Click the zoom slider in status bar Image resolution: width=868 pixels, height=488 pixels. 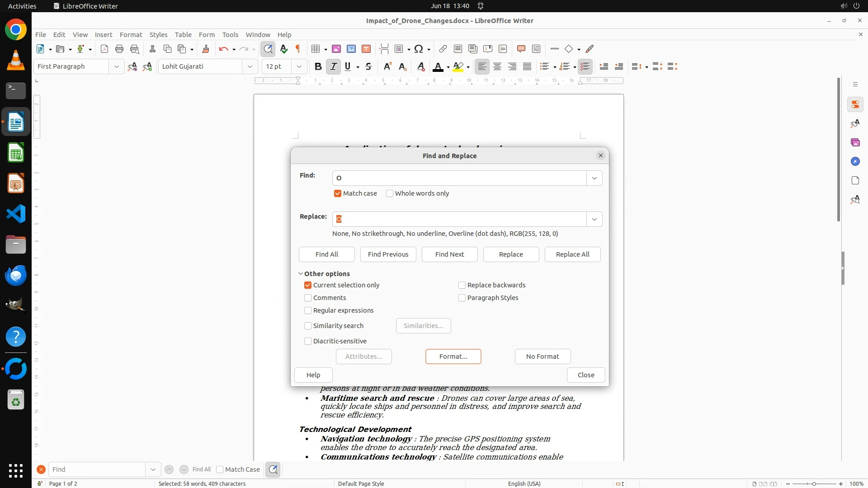814,483
